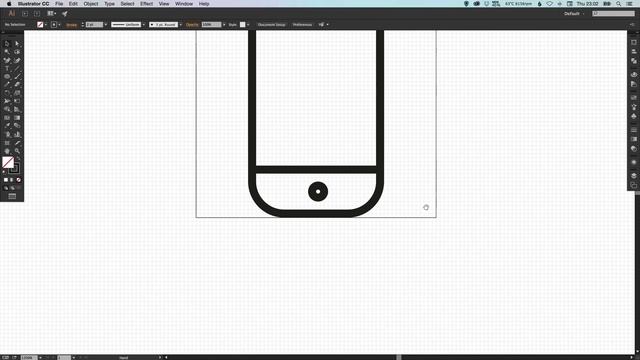Image resolution: width=640 pixels, height=360 pixels.
Task: Open the View menu
Action: pyautogui.click(x=164, y=4)
